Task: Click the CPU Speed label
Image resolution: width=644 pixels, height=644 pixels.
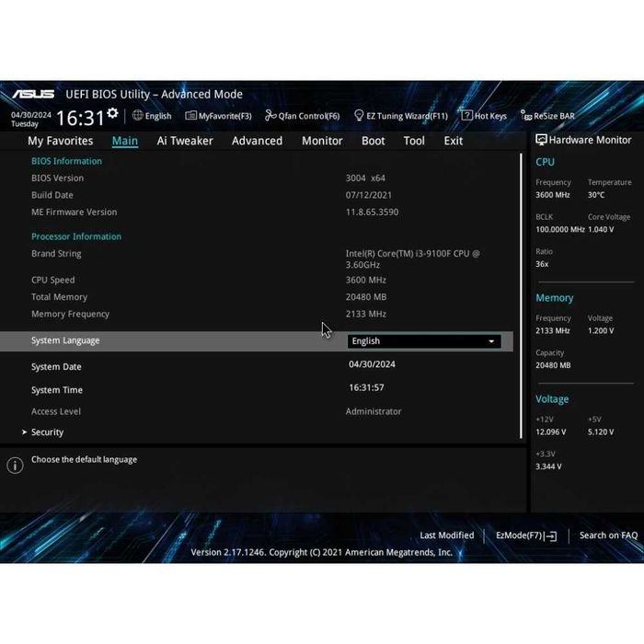Action: tap(53, 280)
